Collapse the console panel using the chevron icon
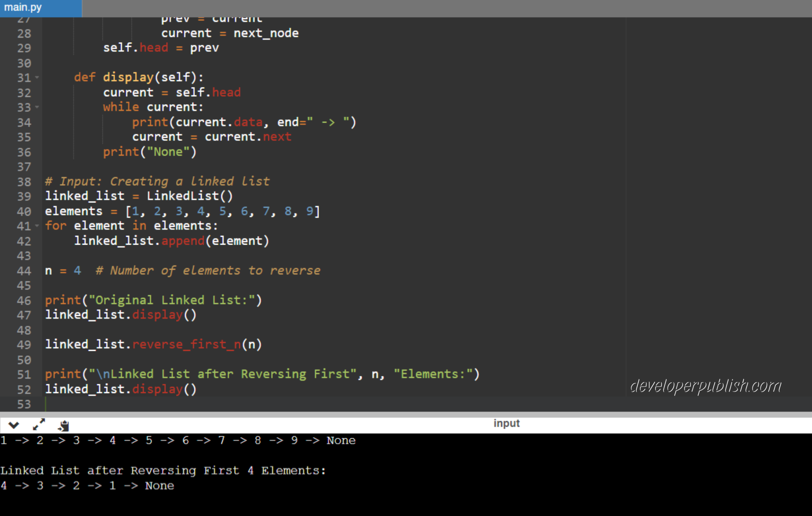This screenshot has width=812, height=516. (x=14, y=425)
